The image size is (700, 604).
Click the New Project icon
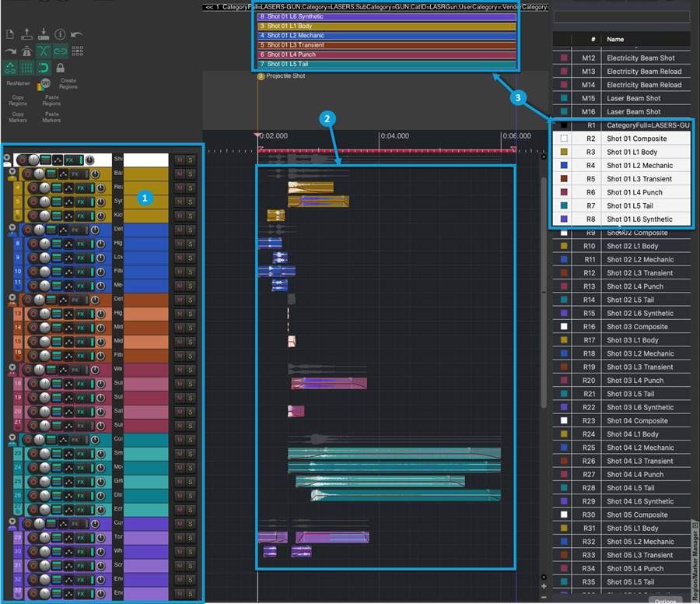click(10, 34)
